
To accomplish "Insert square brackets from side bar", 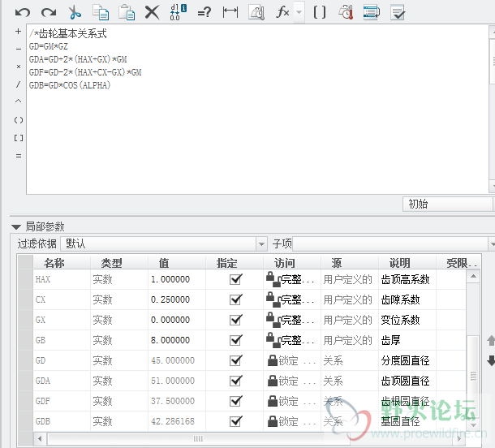I will click(19, 138).
